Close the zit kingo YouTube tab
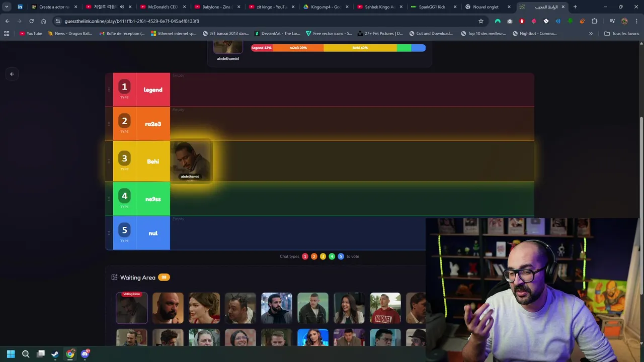644x362 pixels. 292,7
